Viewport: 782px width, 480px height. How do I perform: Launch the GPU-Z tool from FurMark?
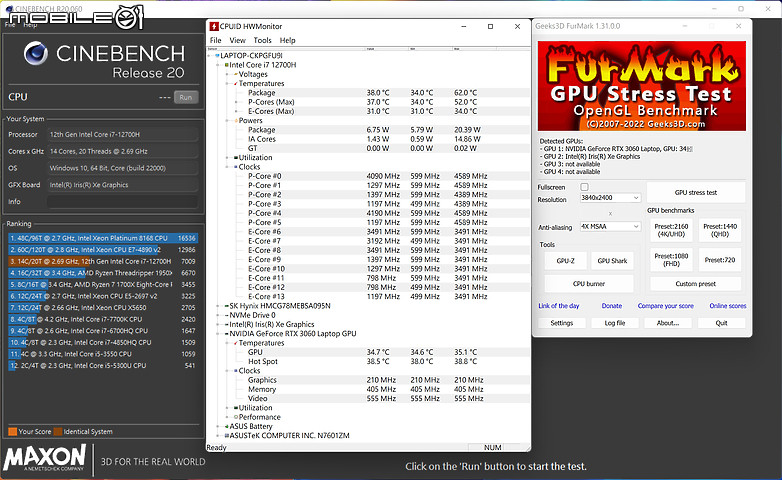(x=566, y=261)
